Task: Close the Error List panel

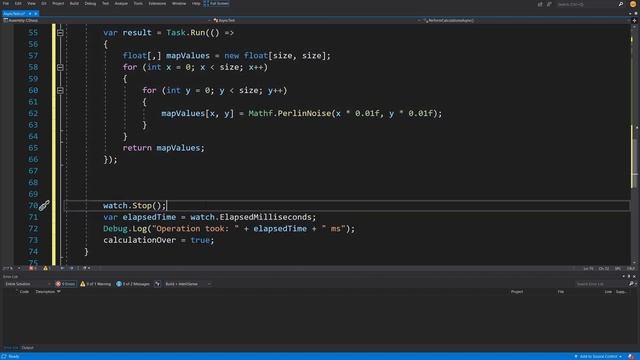Action: click(634, 276)
